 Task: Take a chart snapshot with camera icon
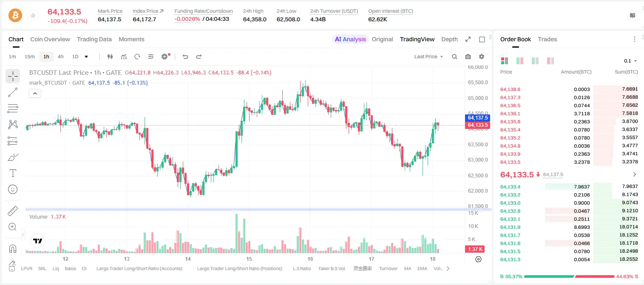point(468,57)
